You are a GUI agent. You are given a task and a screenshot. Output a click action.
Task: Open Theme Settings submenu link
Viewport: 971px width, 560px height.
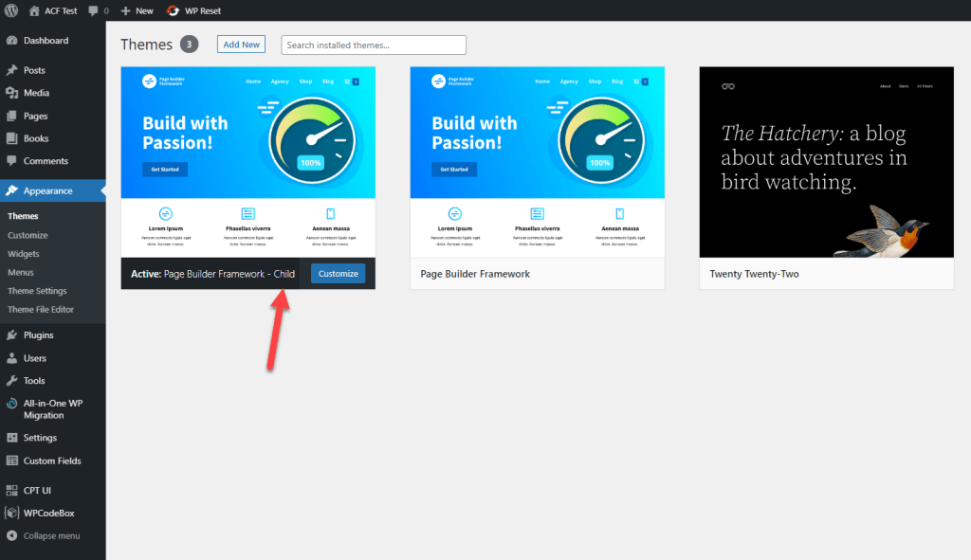click(37, 291)
